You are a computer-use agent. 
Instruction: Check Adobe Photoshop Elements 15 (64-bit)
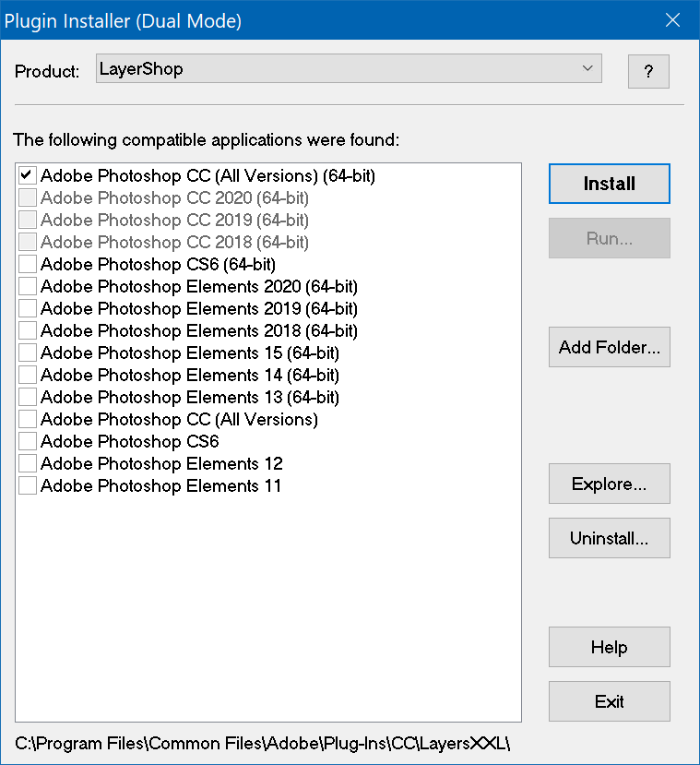click(28, 353)
